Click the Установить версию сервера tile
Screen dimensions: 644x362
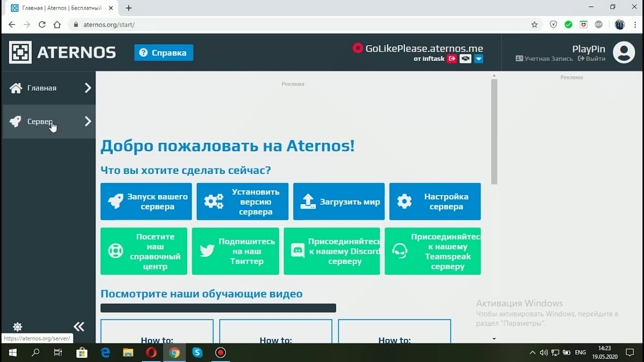243,202
